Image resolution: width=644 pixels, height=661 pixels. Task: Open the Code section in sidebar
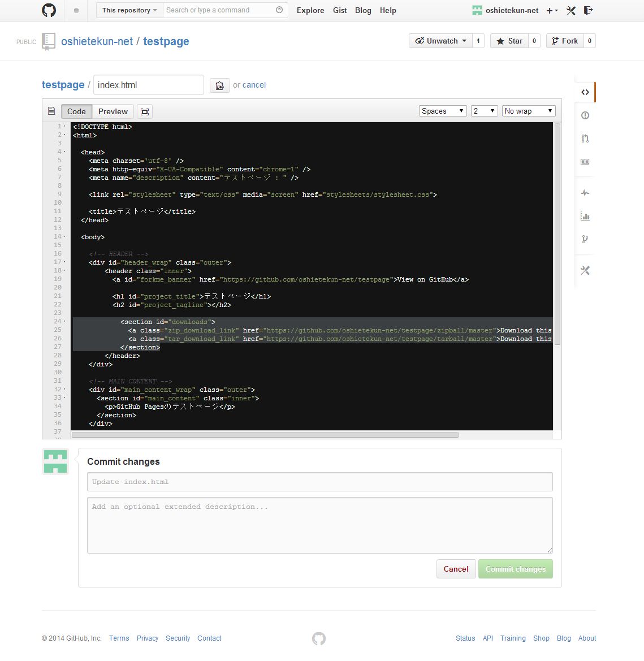click(585, 92)
